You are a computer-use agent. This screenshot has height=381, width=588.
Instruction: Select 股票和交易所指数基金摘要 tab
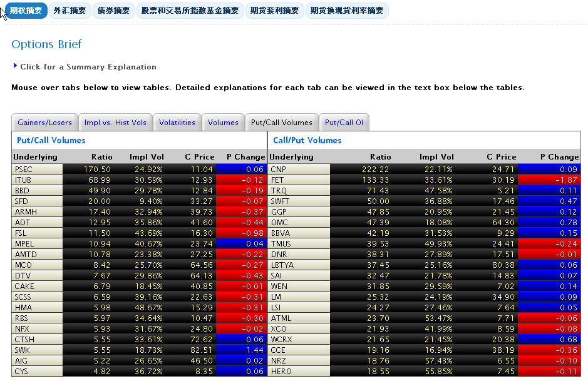(x=190, y=11)
